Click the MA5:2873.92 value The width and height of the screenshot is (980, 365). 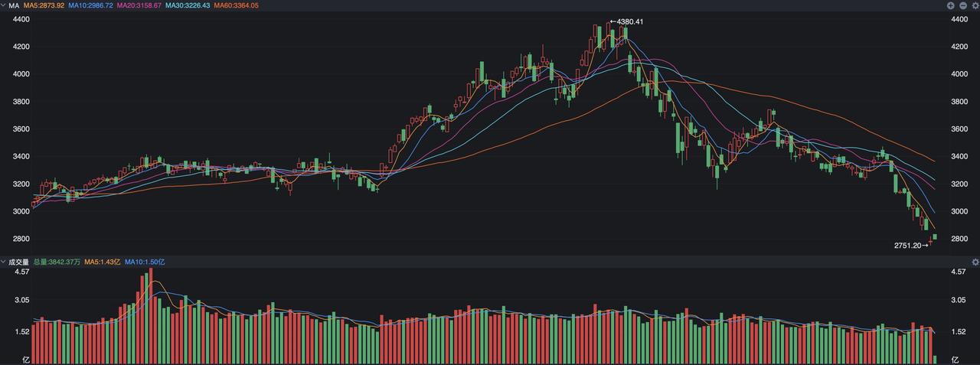44,5
